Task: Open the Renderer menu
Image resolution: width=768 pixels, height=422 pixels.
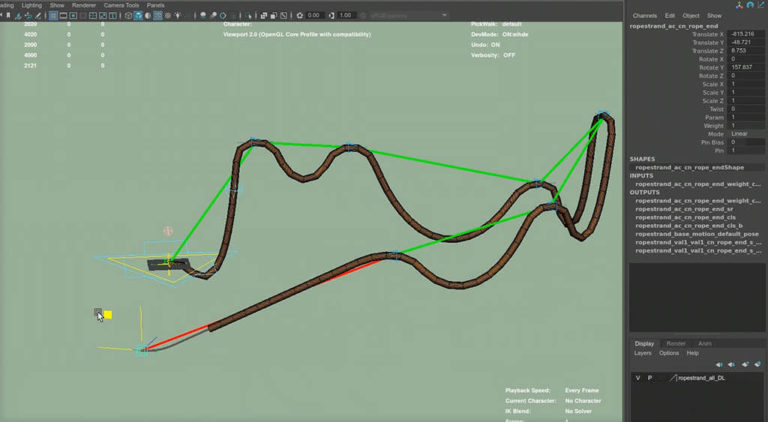Action: click(x=84, y=5)
